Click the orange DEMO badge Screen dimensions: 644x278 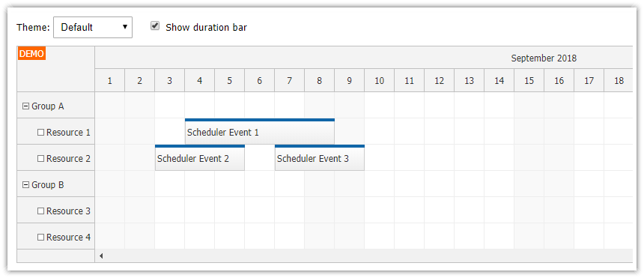tap(31, 54)
